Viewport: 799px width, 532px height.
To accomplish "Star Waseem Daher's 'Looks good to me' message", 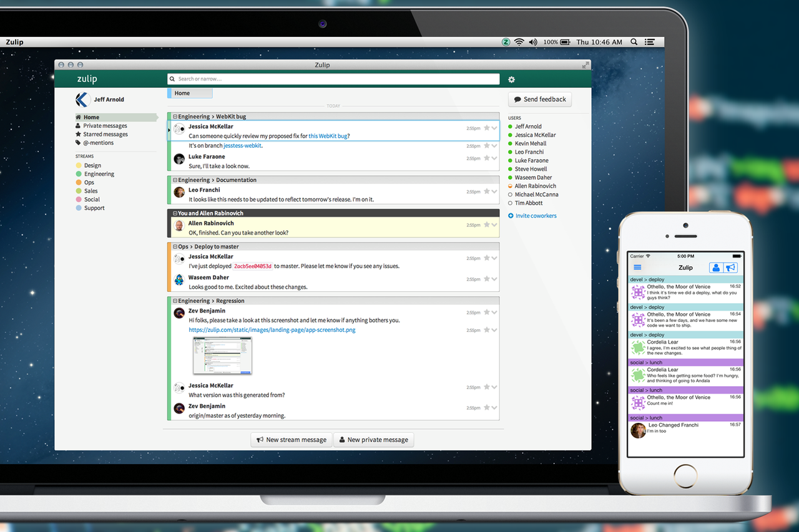I will [x=486, y=279].
